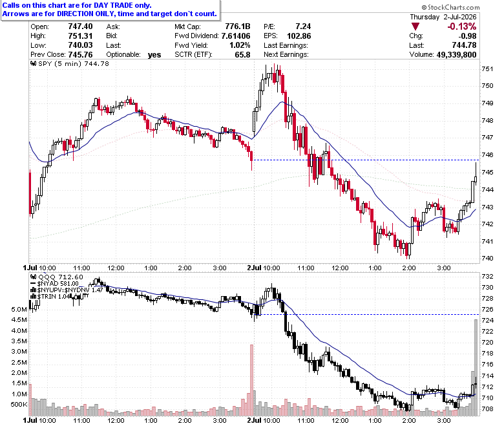Click the '2Jul 10:00' label under SPY chart
The height and width of the screenshot is (426, 504).
click(x=263, y=268)
